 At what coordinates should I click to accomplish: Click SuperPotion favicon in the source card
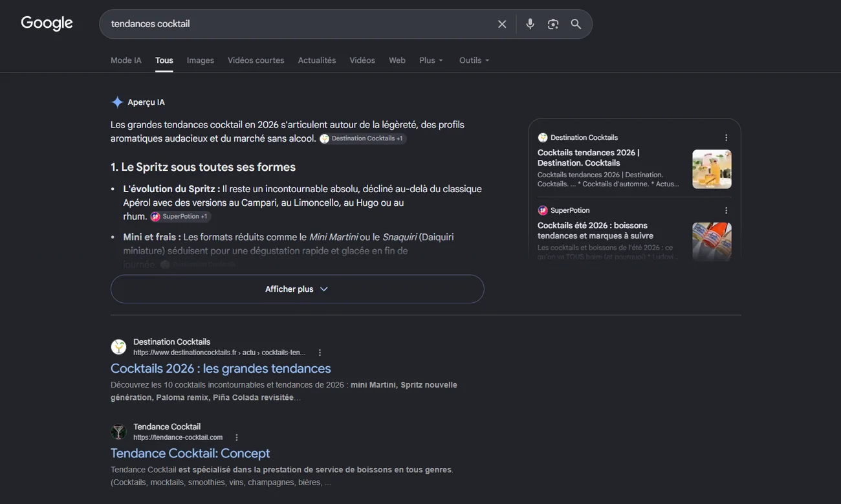543,210
